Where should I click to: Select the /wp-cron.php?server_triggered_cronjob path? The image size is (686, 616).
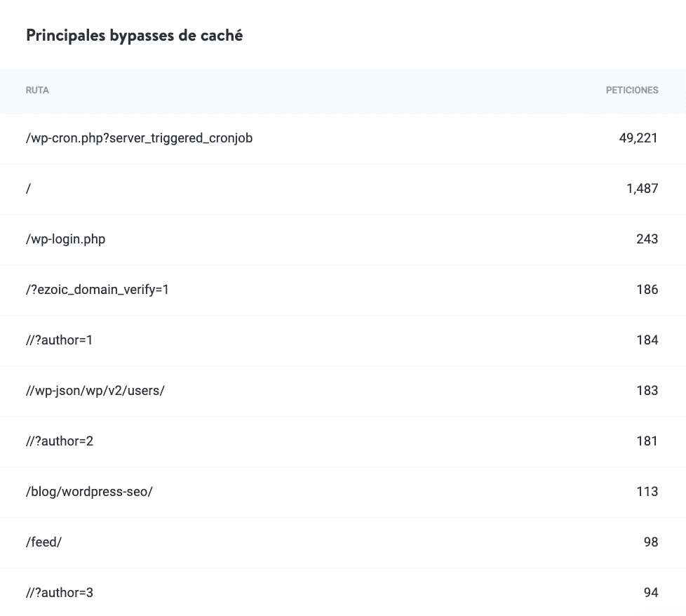pos(139,138)
